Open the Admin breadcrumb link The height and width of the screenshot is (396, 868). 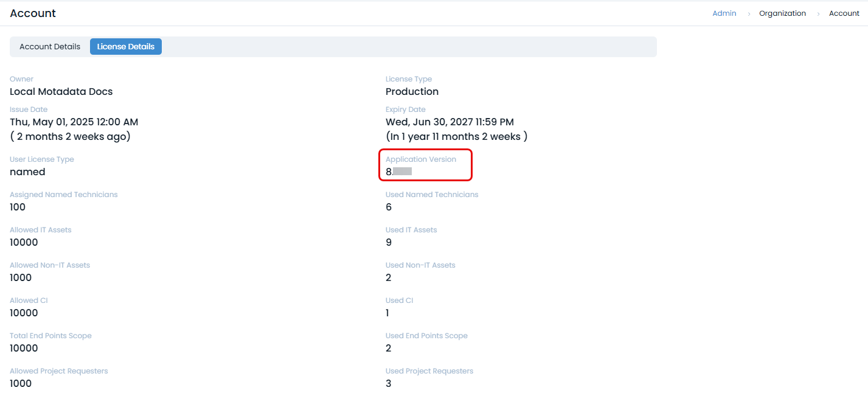coord(724,13)
